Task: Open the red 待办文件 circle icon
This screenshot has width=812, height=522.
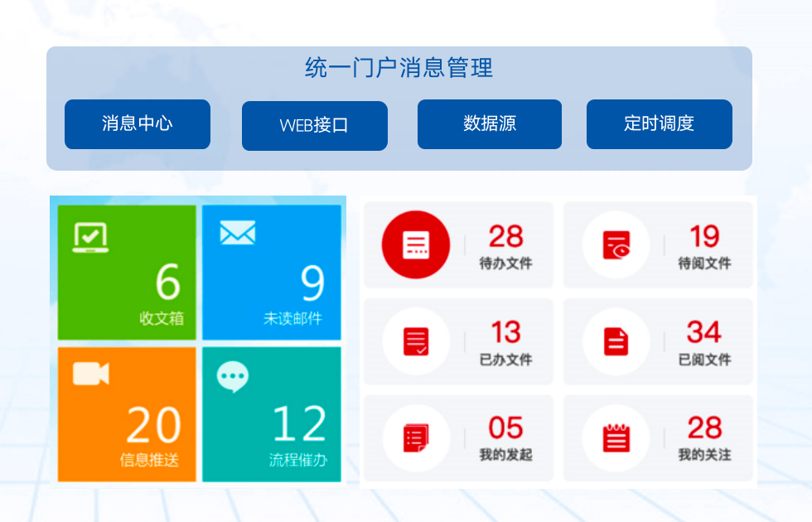Action: coord(416,244)
